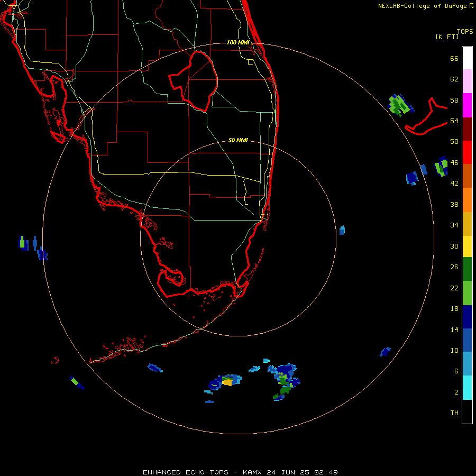Viewport: 476px width, 476px height.
Task: Click the dark orange swatch near 42
Action: (x=467, y=176)
